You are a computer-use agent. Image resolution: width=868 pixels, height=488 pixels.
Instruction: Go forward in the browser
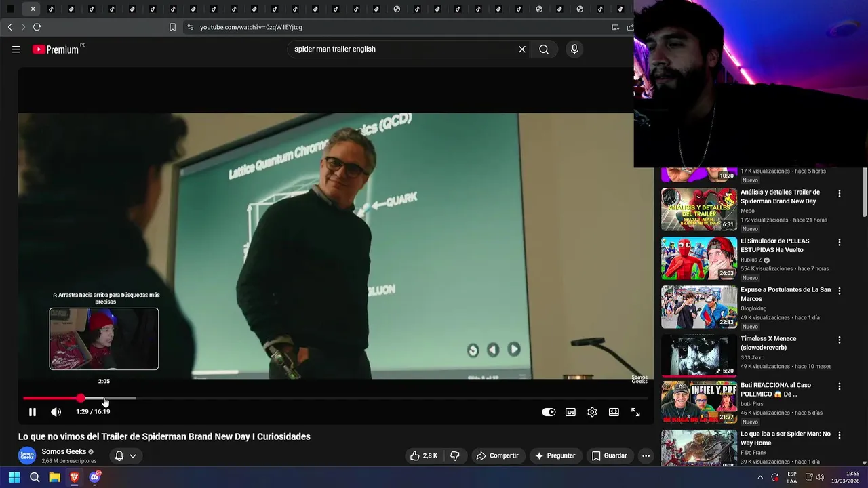tap(23, 27)
